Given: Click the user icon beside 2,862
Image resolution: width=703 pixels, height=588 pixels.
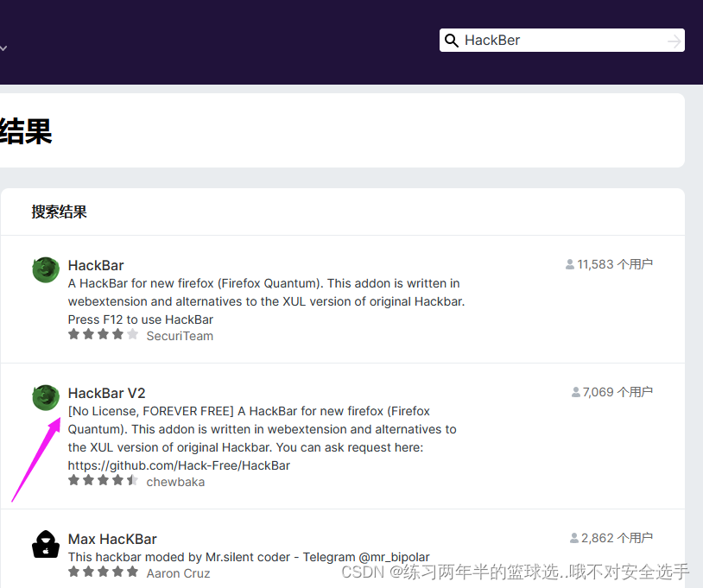Looking at the screenshot, I should pyautogui.click(x=573, y=538).
